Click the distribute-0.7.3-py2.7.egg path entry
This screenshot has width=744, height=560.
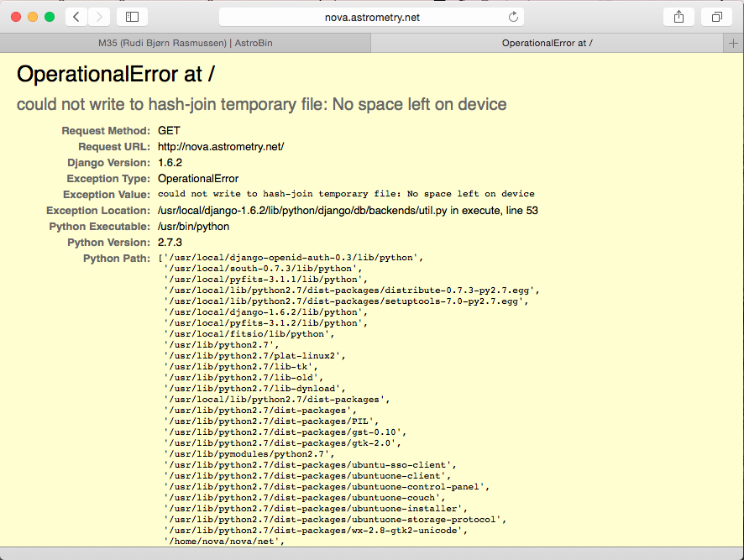352,290
